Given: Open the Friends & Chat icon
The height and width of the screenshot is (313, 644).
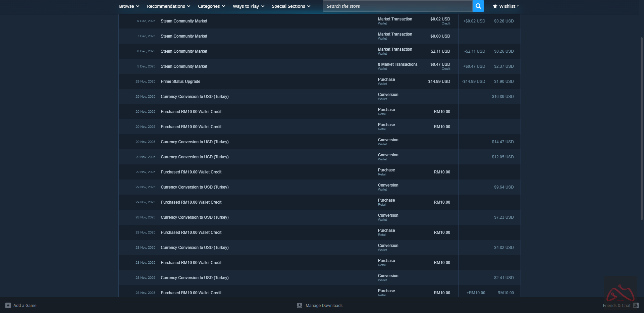Looking at the screenshot, I should (636, 305).
